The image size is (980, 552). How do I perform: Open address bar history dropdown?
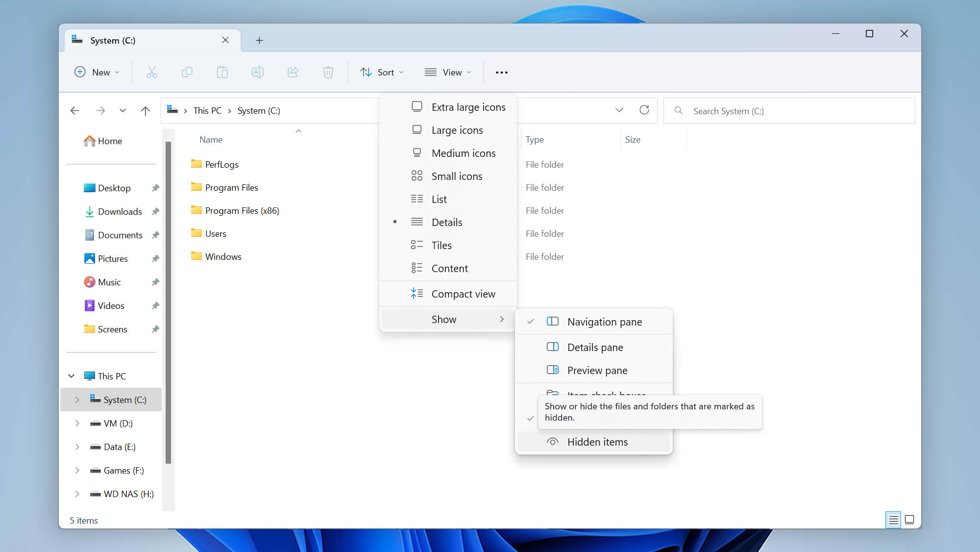pos(619,110)
